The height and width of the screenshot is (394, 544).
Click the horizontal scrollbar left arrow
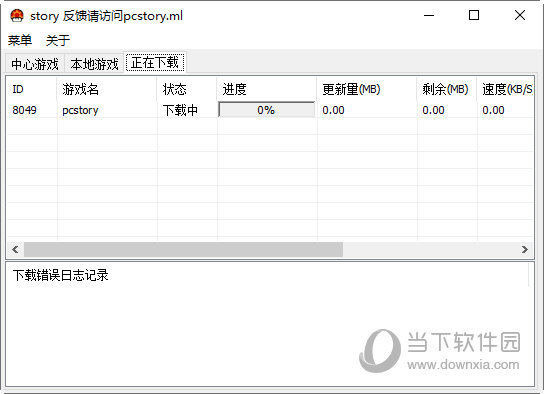pyautogui.click(x=15, y=249)
